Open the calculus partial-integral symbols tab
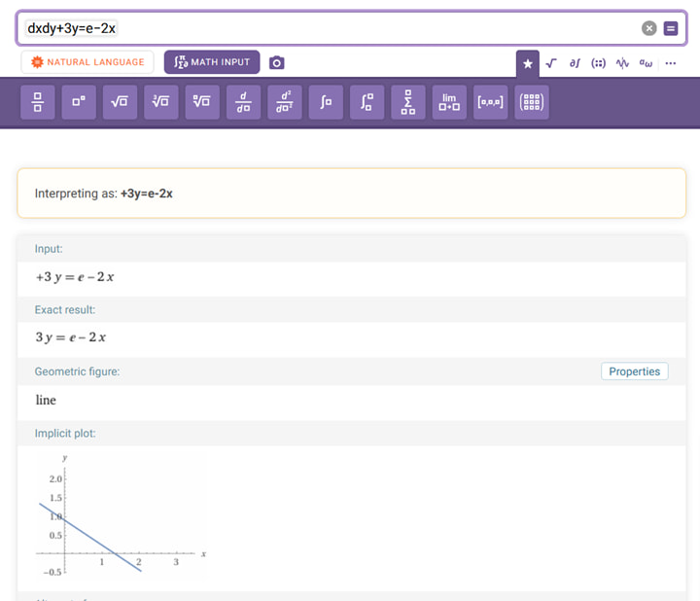This screenshot has width=700, height=601. coord(575,63)
